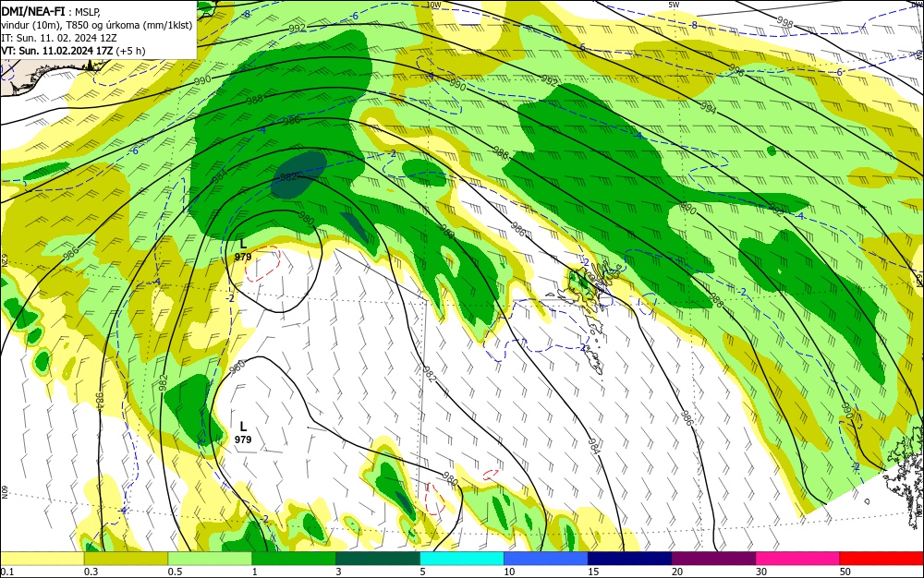Click the 'IT: Sun. 11. 02. 2024 12Z' line

pyautogui.click(x=59, y=38)
